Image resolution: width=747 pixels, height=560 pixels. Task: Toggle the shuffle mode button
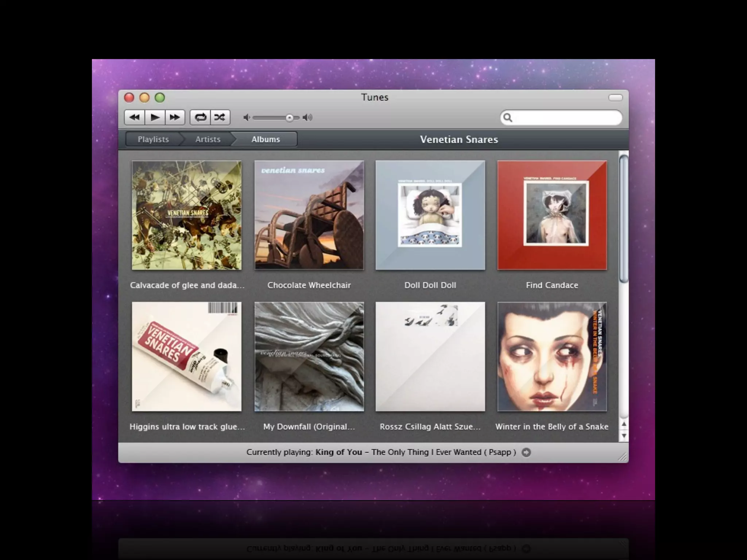click(x=220, y=117)
